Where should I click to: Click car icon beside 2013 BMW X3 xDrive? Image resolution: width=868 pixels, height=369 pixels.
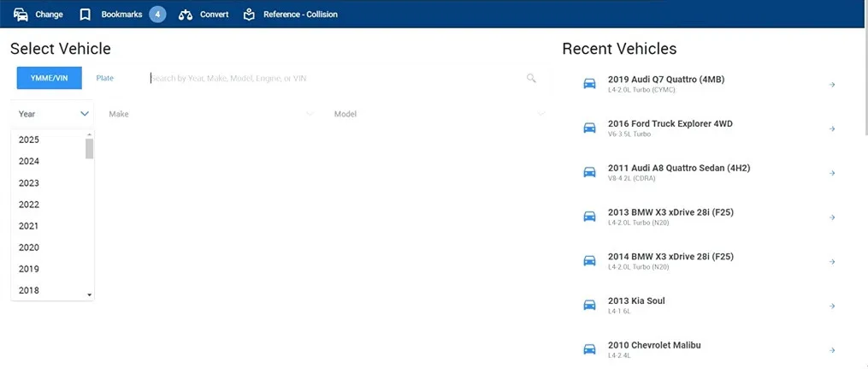[589, 217]
